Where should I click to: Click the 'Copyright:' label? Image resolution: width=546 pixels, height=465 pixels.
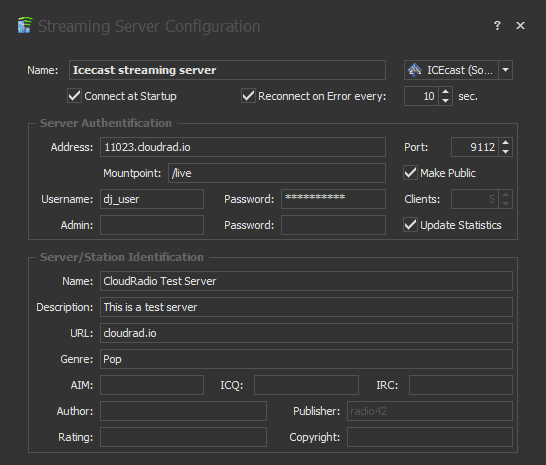click(x=314, y=437)
